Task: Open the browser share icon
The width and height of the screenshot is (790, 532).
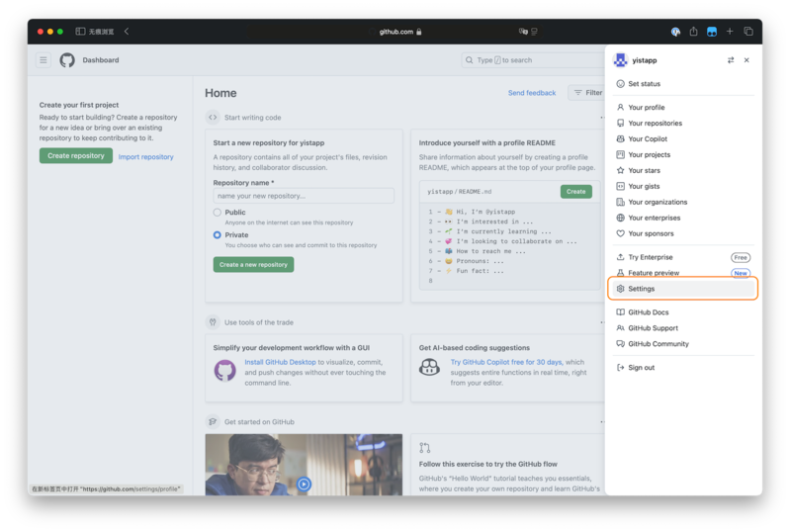Action: click(694, 32)
